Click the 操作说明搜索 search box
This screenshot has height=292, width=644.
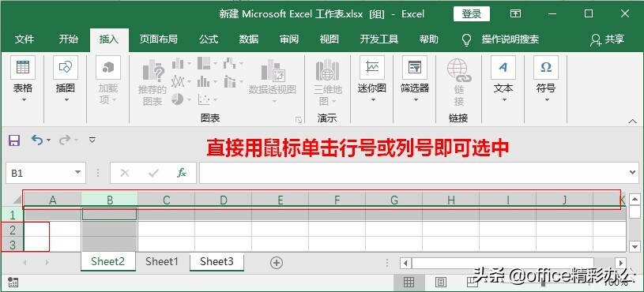510,39
